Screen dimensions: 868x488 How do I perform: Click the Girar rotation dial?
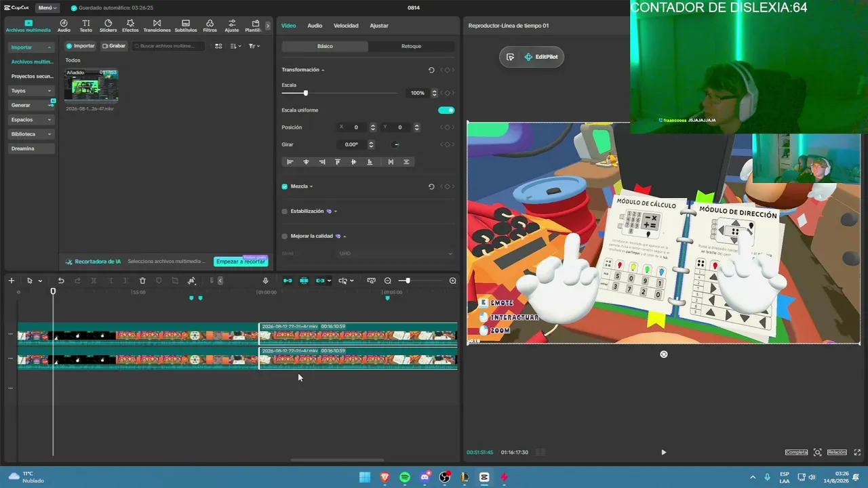coord(396,144)
